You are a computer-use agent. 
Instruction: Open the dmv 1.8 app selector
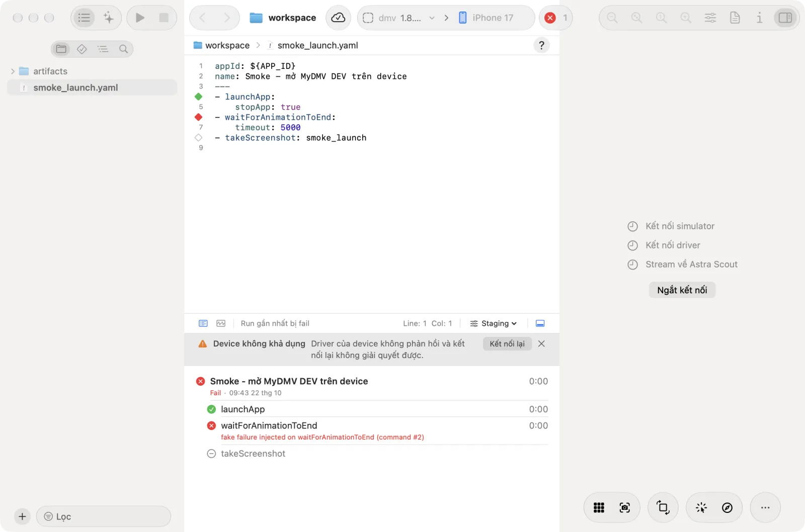(x=398, y=18)
